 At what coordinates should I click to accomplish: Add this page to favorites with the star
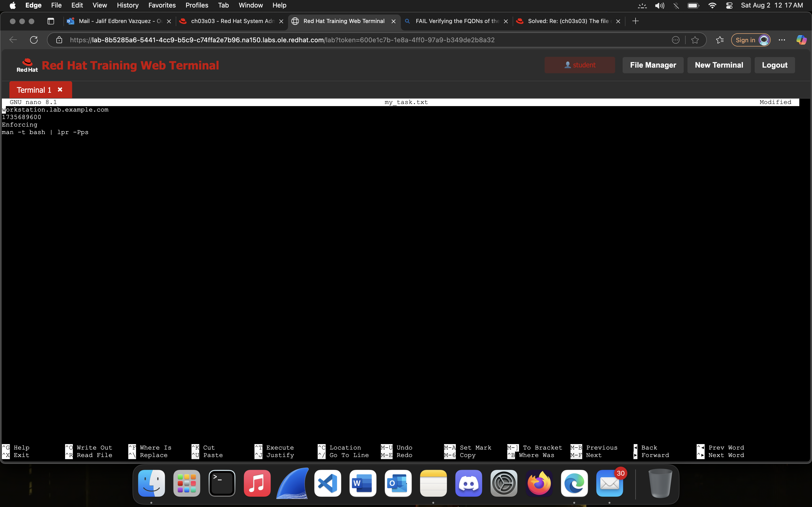point(695,40)
